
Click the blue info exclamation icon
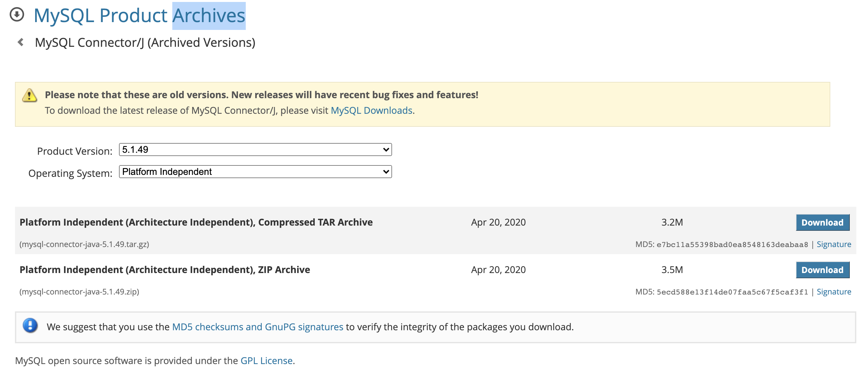(x=30, y=325)
